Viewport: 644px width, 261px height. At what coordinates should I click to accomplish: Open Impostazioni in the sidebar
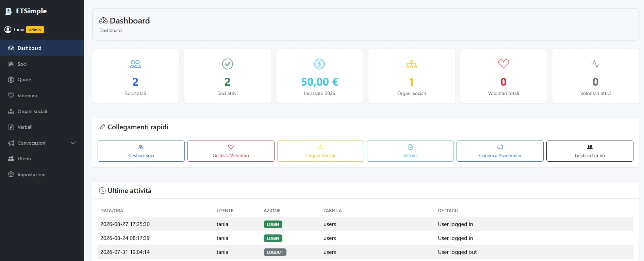[42, 175]
